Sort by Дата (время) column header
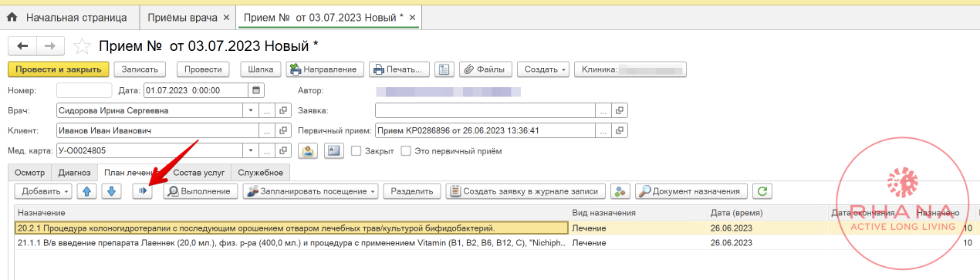 pos(767,212)
